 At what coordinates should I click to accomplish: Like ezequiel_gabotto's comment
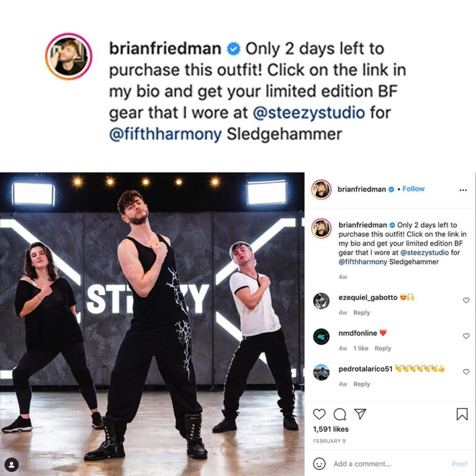(466, 300)
